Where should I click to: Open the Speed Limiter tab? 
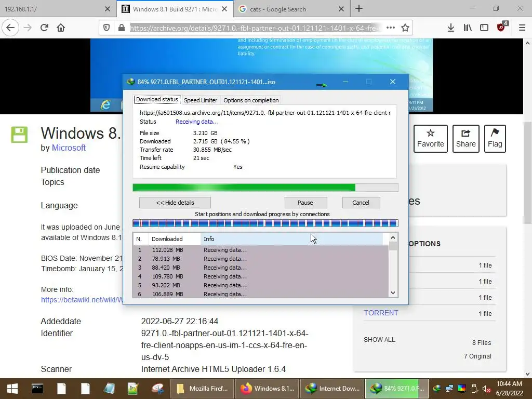click(201, 100)
